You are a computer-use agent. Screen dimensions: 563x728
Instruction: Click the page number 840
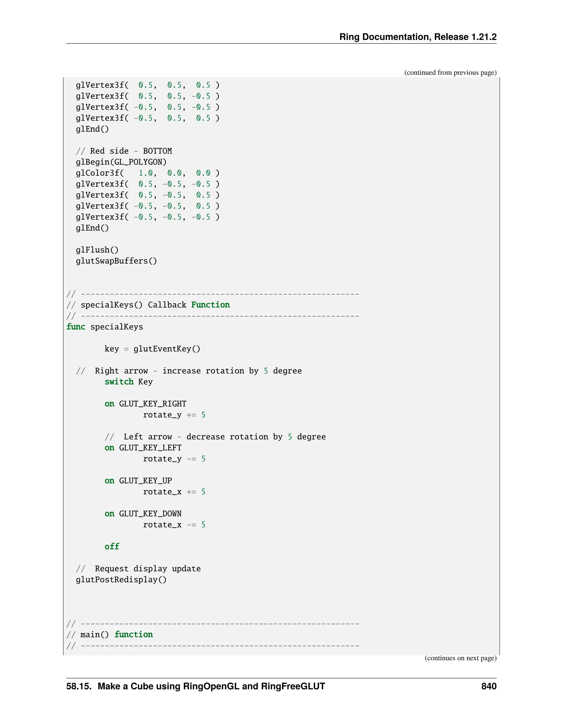tap(489, 686)
